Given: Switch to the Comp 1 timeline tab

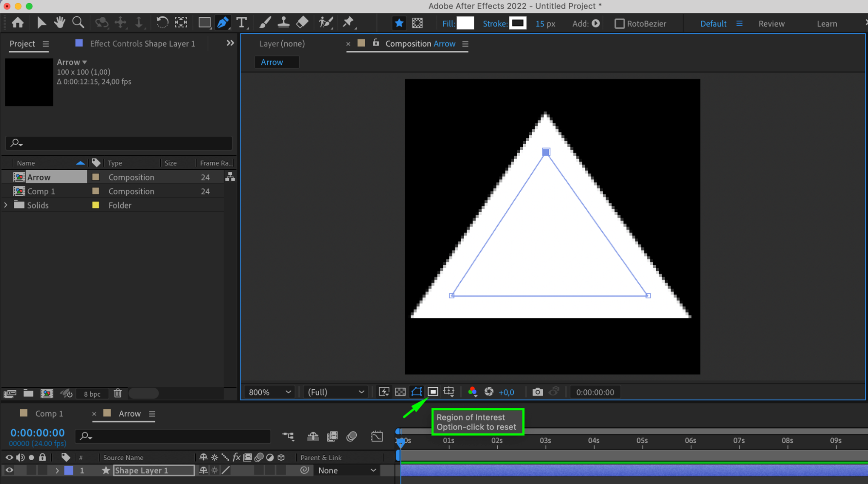Looking at the screenshot, I should click(x=49, y=414).
